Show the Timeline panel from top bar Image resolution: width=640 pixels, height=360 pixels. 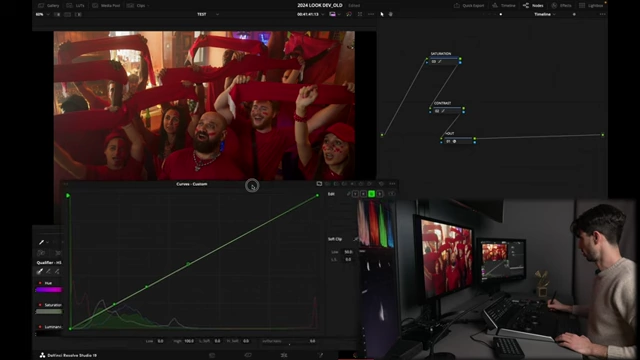click(x=504, y=5)
